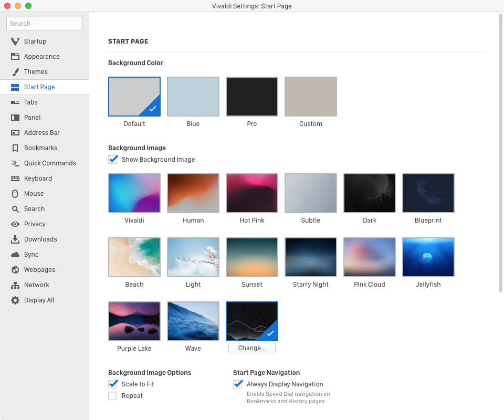Select the Custom background color swatch
The width and height of the screenshot is (504, 420).
(311, 97)
